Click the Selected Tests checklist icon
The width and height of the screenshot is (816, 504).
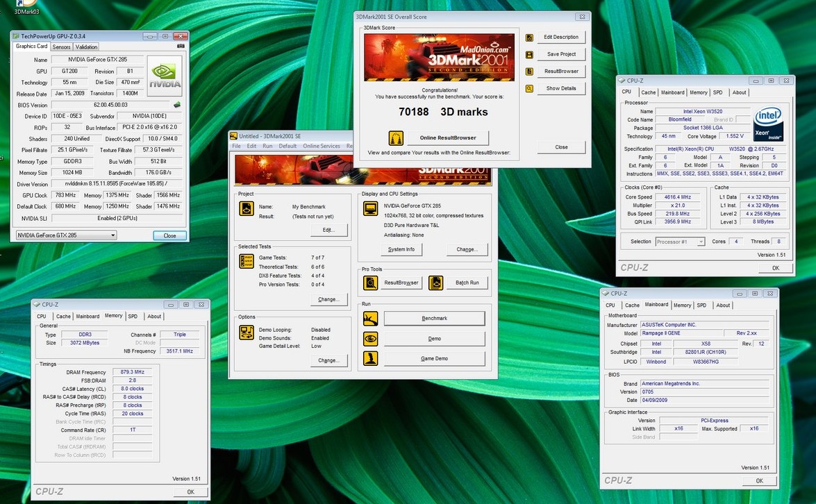click(x=246, y=261)
